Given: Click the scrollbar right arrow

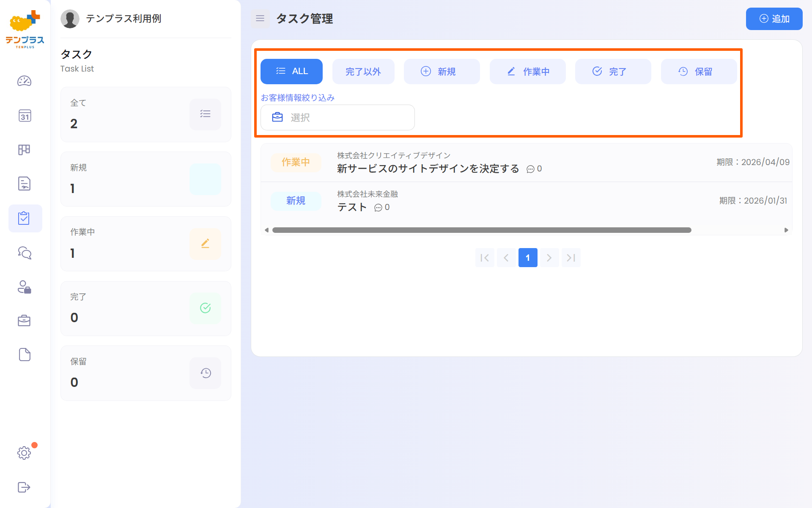Looking at the screenshot, I should (786, 230).
